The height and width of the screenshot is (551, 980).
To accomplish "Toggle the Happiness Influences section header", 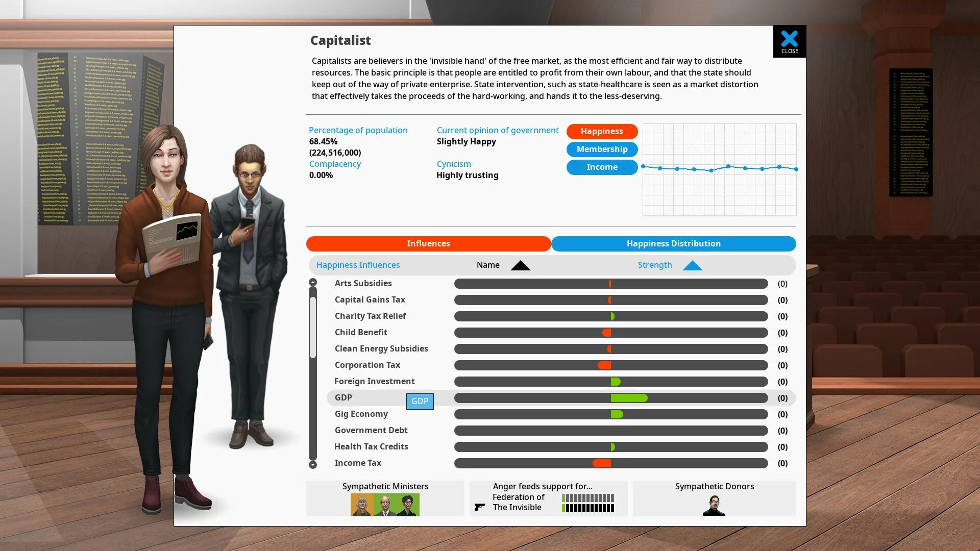I will coord(358,264).
